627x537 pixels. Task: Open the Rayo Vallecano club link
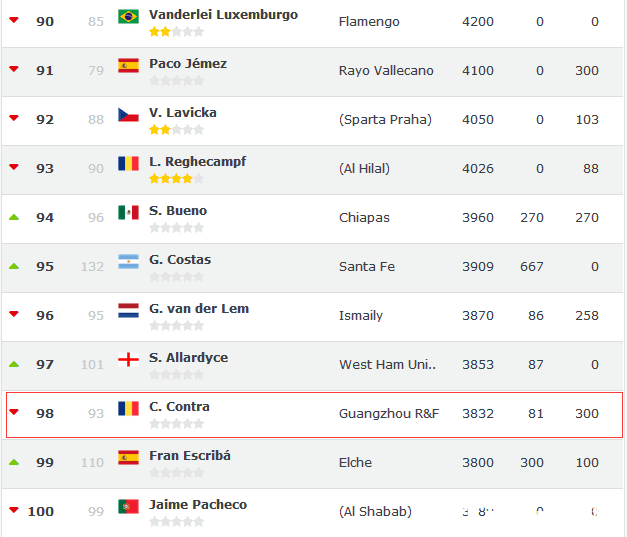click(x=385, y=70)
